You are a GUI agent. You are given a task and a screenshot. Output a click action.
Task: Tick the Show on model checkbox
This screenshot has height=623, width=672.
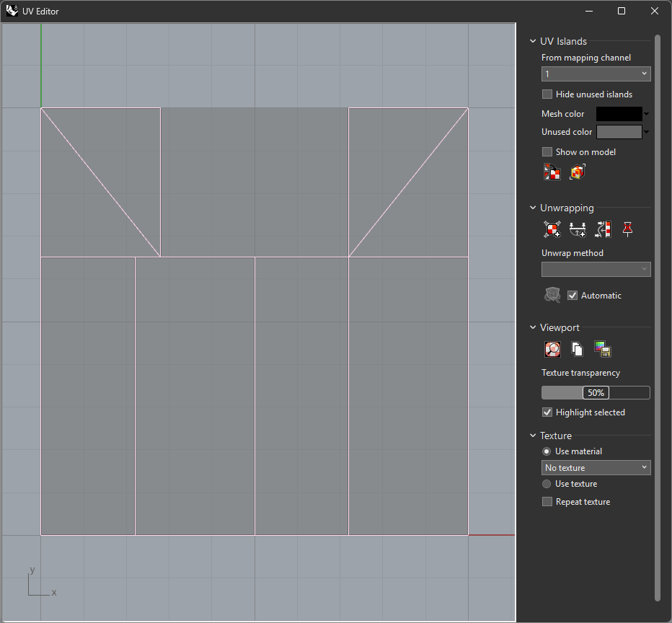547,152
